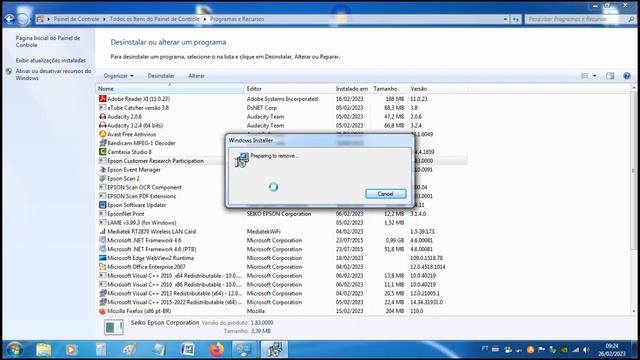
Task: Click the taskbar clock showing 09:24
Action: (611, 350)
